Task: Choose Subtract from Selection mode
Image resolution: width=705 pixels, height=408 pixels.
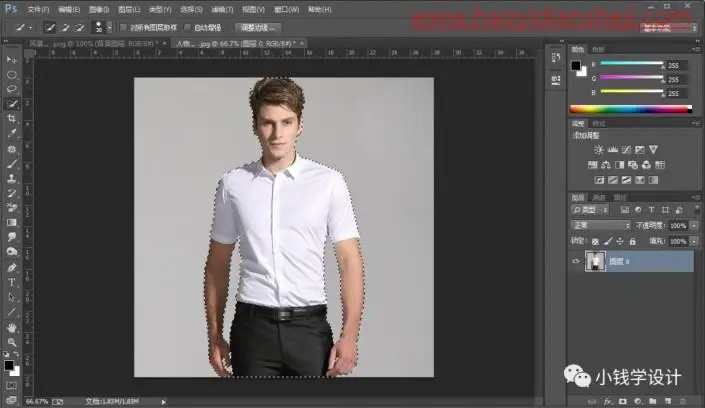Action: (80, 28)
